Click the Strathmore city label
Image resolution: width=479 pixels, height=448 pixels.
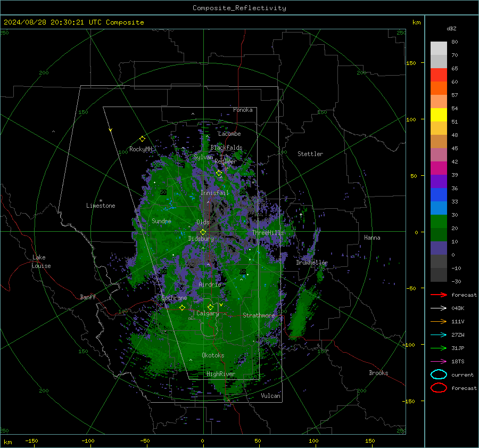259,315
